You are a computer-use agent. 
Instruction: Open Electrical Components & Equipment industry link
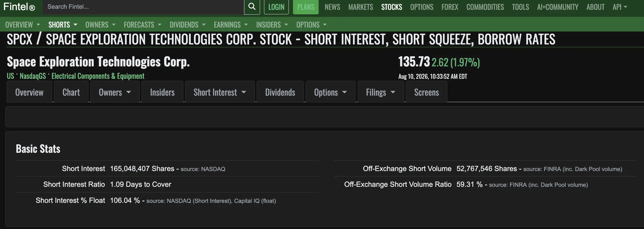(x=98, y=76)
